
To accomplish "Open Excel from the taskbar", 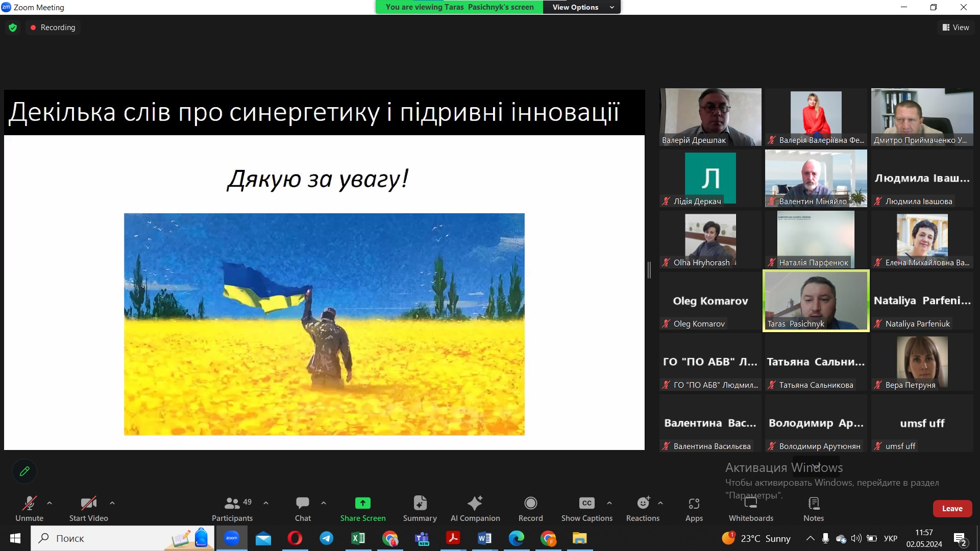I will [x=358, y=538].
